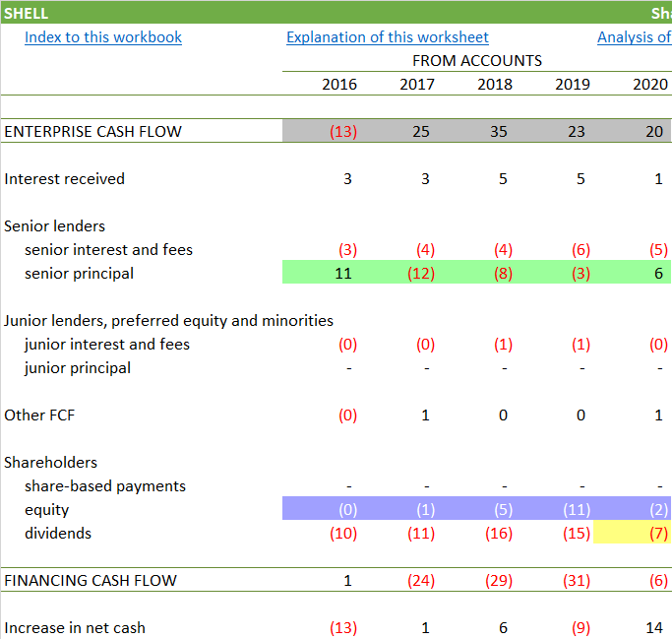The height and width of the screenshot is (639, 672).
Task: Select Financing Cash Flow 2018 value (29)
Action: pos(499,580)
